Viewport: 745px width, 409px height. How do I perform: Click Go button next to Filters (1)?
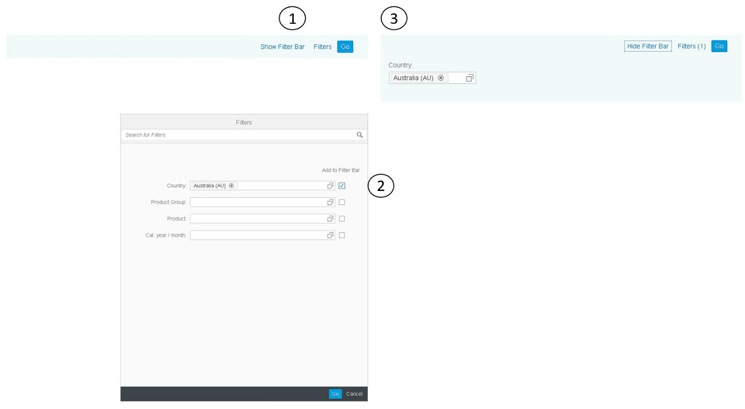point(719,46)
